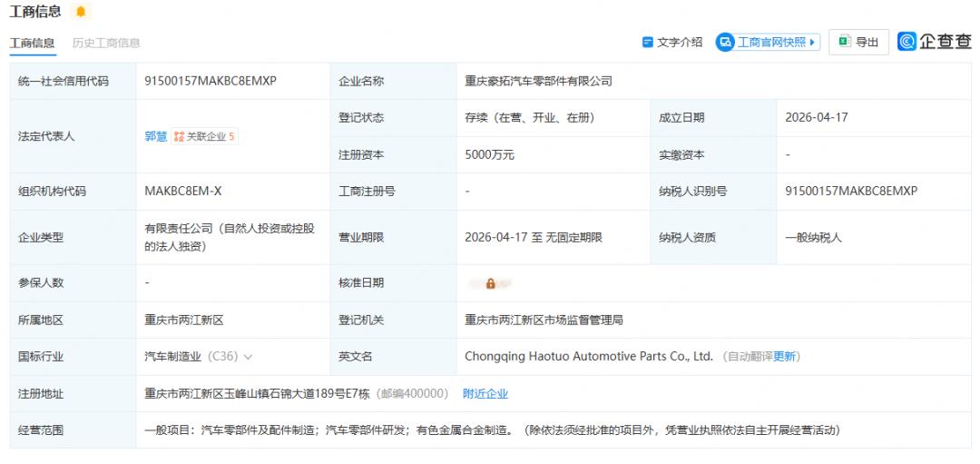Viewport: 980px width, 464px height.
Task: Click the bell notification icon beside 工商信息
Action: pyautogui.click(x=81, y=11)
